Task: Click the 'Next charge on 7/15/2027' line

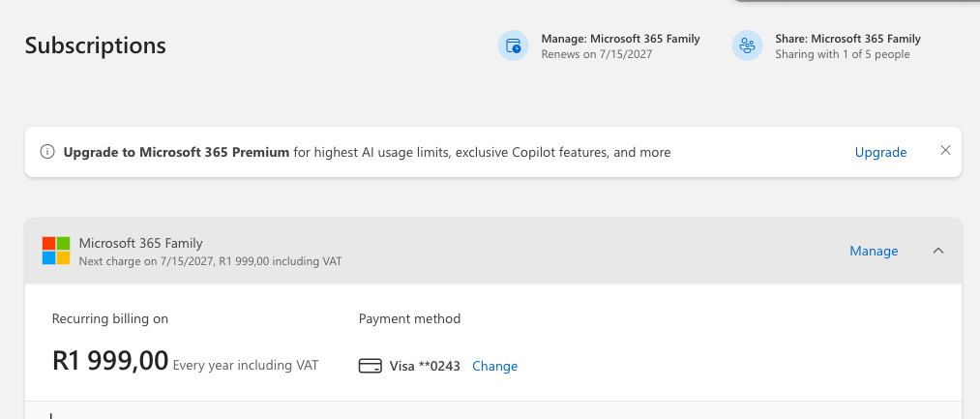Action: coord(210,261)
